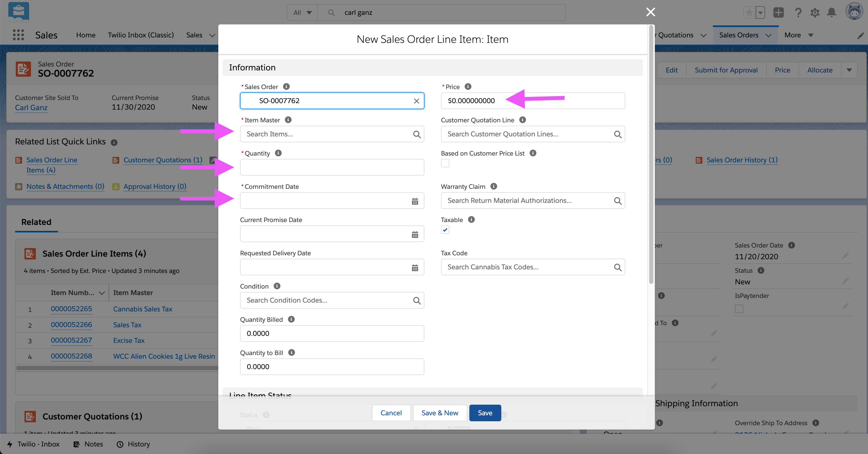Screen dimensions: 868x454
Task: Expand the Favorites list dropdown arrow
Action: [760, 13]
